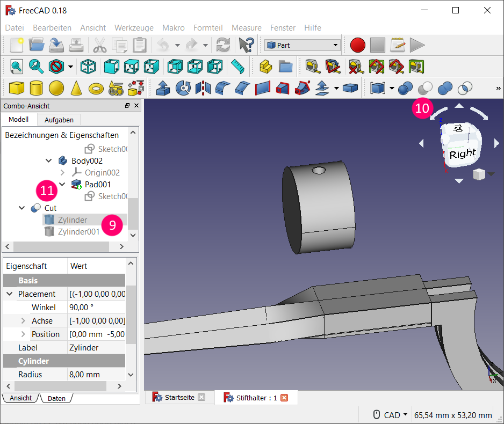Switch to the Aufgaben tab
This screenshot has height=424, width=504.
click(x=59, y=120)
